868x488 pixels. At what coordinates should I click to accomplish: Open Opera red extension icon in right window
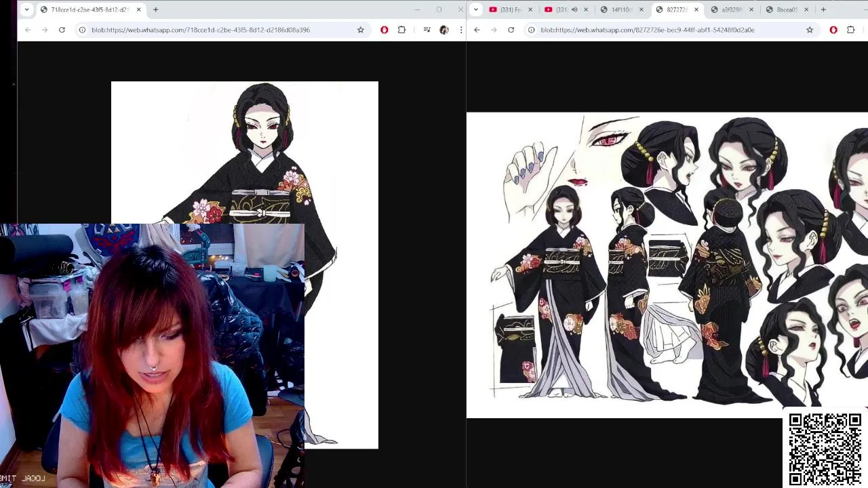coord(833,30)
